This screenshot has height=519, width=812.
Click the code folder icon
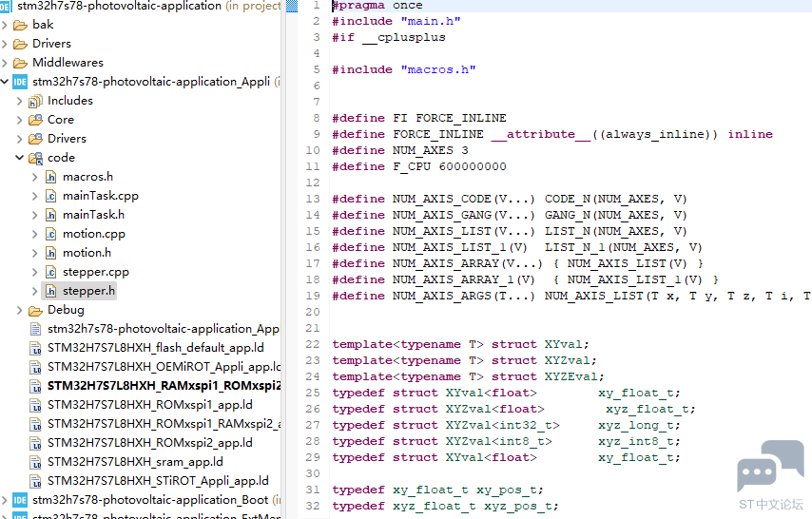coord(35,158)
